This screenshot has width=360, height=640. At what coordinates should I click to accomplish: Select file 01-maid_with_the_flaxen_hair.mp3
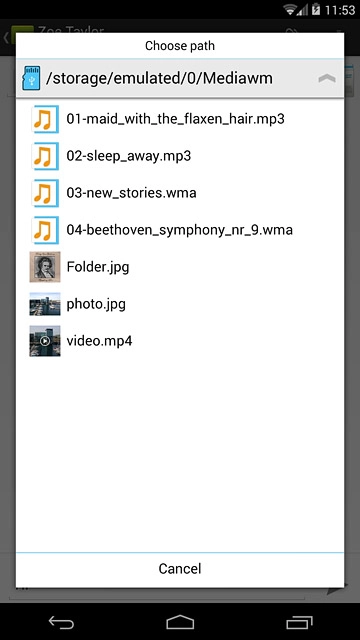click(176, 119)
